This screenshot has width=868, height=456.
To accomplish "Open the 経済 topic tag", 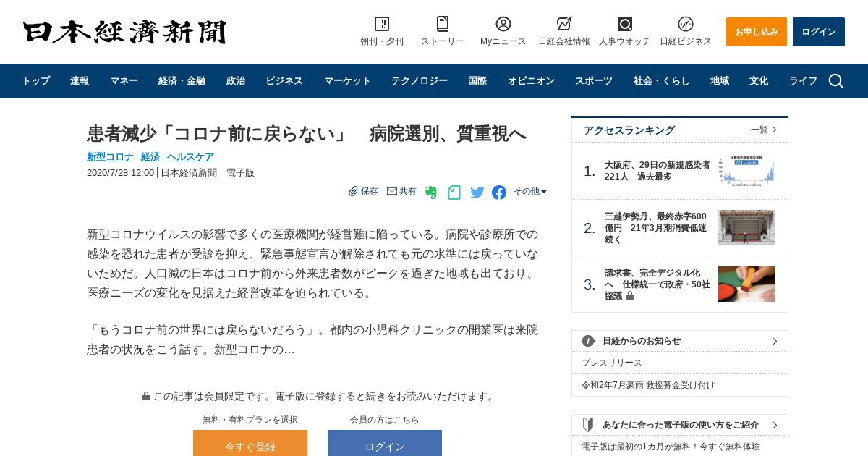I will click(150, 156).
